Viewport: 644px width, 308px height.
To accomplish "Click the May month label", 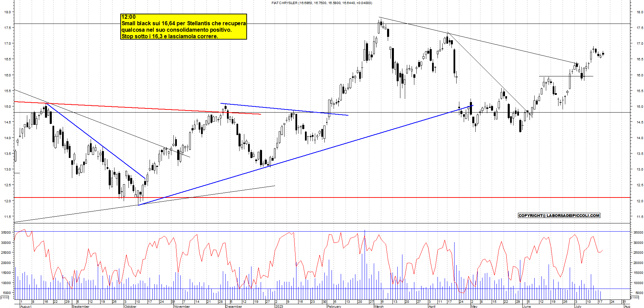I will (x=474, y=306).
